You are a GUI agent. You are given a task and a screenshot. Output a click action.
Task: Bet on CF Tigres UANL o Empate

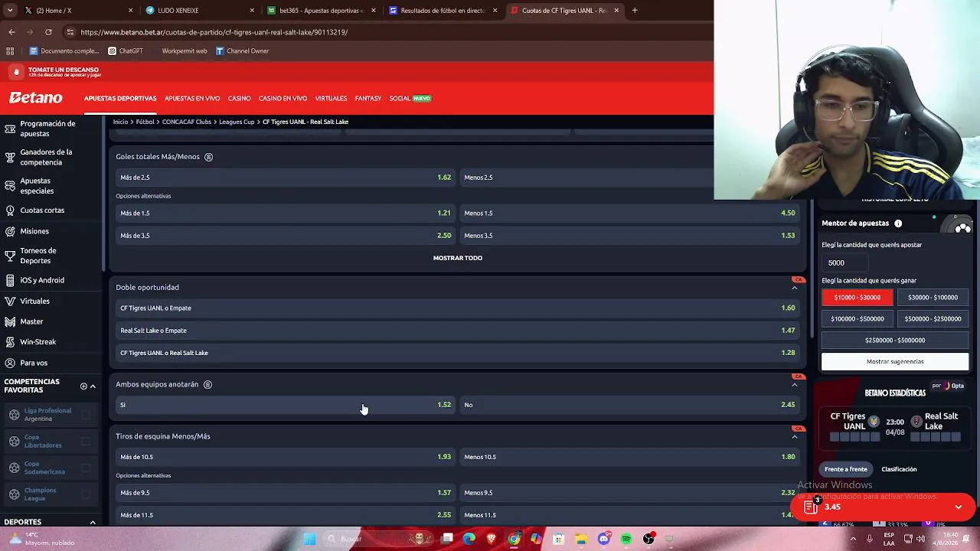click(x=458, y=308)
